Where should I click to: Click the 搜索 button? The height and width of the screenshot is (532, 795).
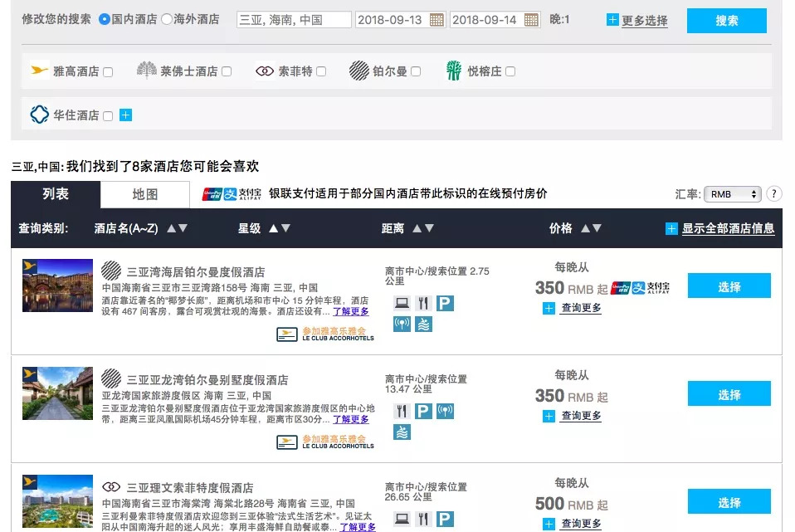click(x=727, y=20)
